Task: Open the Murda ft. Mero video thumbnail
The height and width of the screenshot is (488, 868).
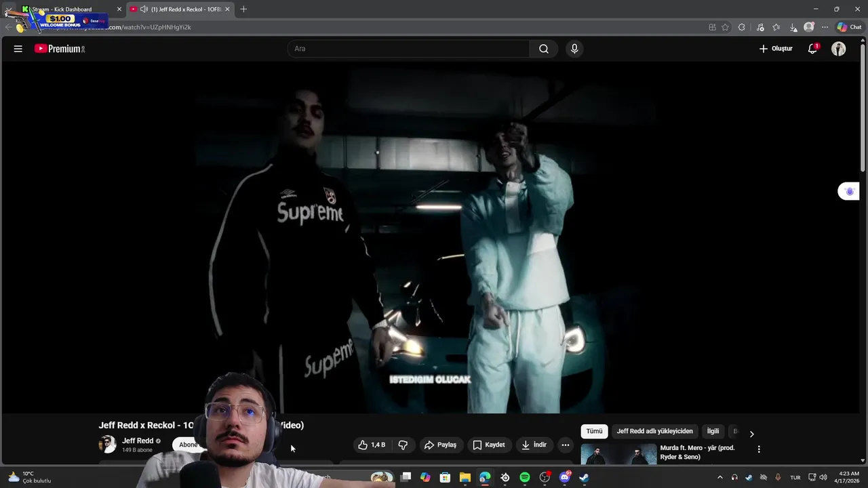Action: tap(618, 454)
